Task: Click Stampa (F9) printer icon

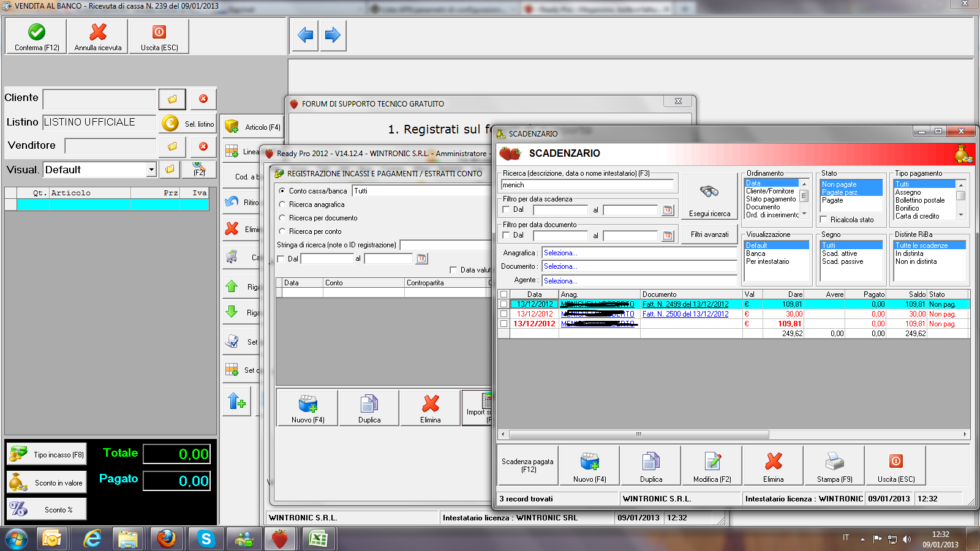Action: 834,462
